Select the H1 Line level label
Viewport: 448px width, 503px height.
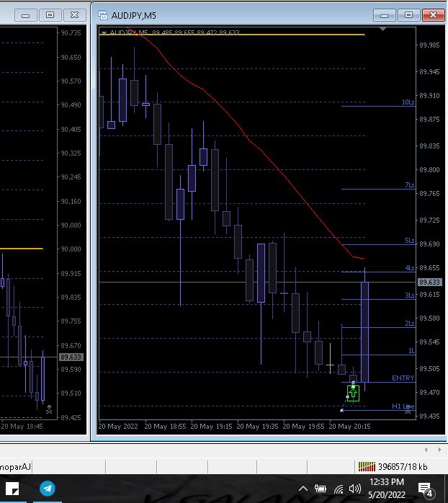click(x=403, y=406)
